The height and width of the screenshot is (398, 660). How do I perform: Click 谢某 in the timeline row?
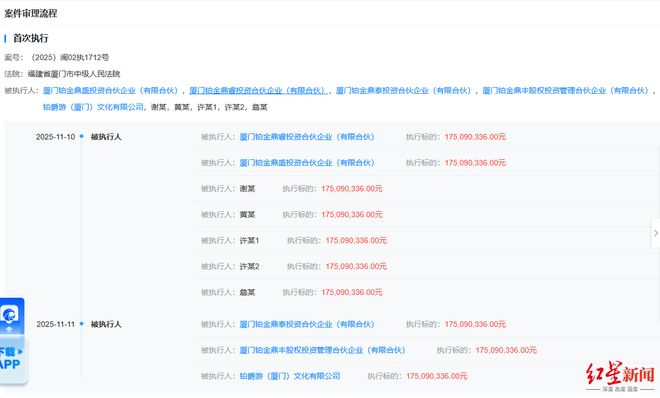(x=248, y=188)
